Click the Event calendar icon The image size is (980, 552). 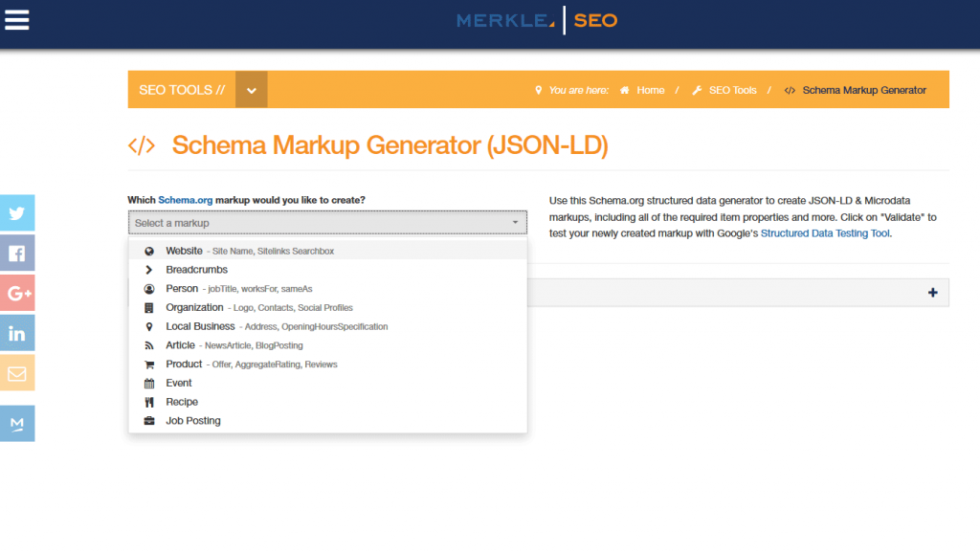[148, 384]
